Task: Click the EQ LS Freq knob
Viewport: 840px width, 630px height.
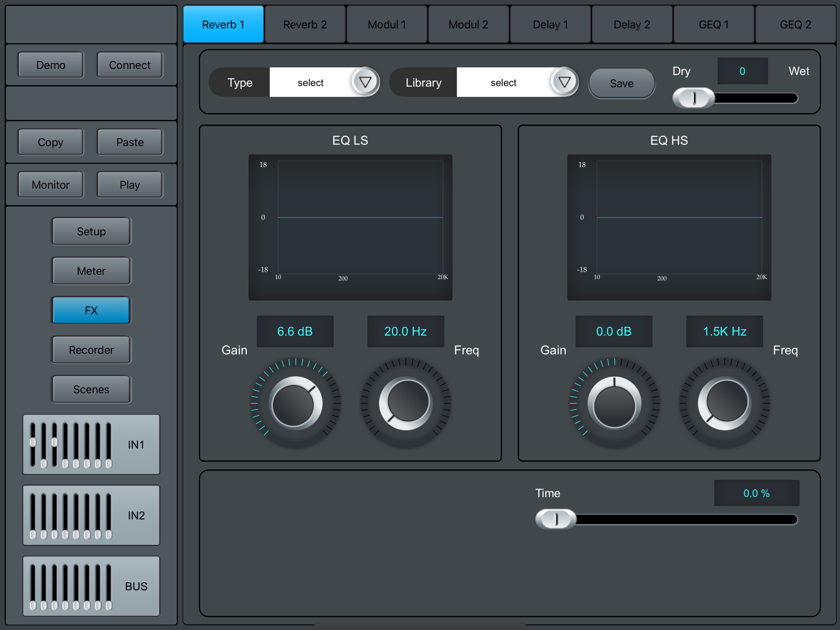Action: click(x=406, y=404)
